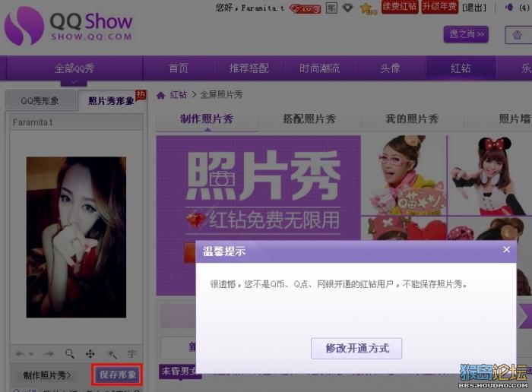Click the purple message icon beside (4)
Image resolution: width=532 pixels, height=392 pixels.
509,8
